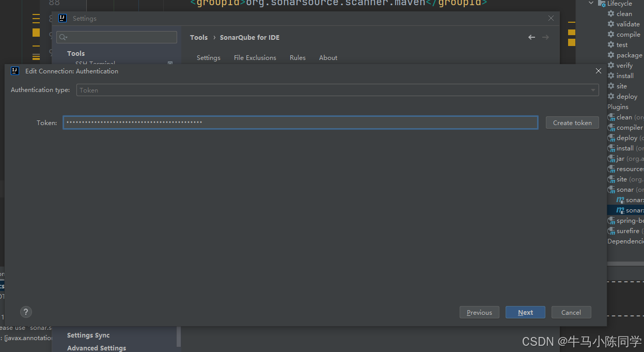Click the compiler plugin icon

point(611,128)
